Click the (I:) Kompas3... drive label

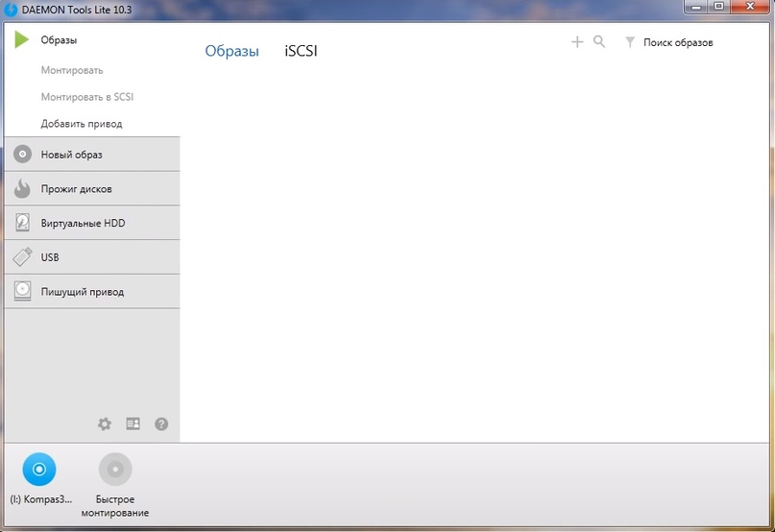(41, 499)
